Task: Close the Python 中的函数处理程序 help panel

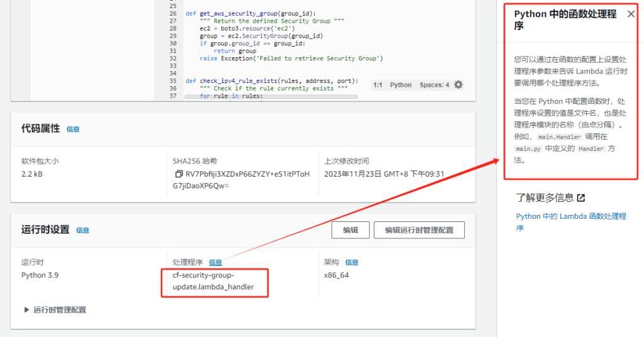Action: pos(631,14)
